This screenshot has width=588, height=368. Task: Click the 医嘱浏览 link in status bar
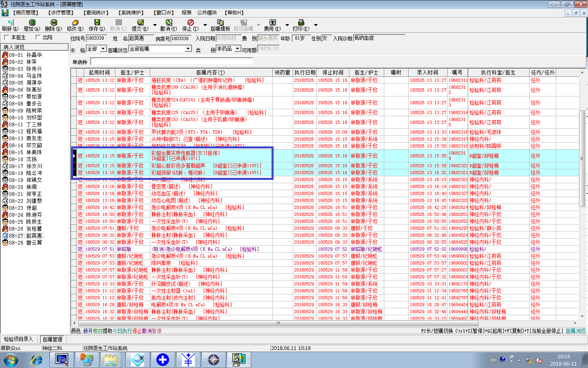coord(576,331)
